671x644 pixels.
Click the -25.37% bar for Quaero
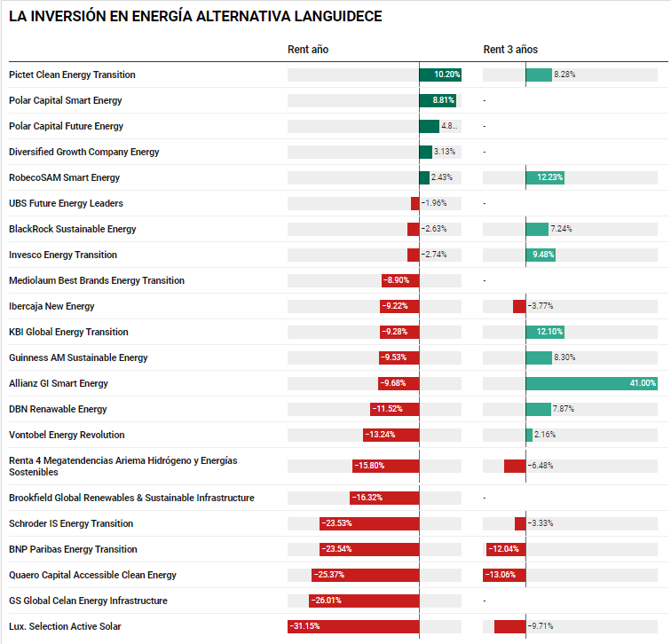click(x=366, y=575)
